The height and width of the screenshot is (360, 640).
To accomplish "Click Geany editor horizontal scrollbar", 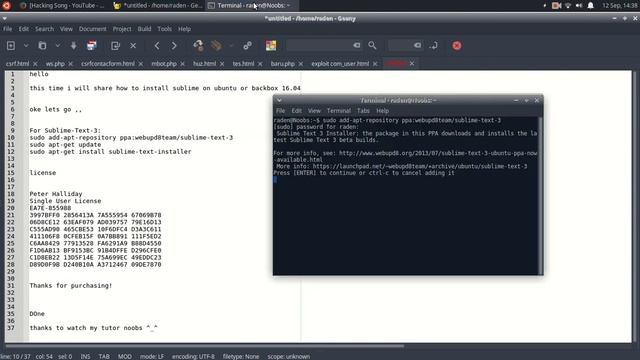I will (x=204, y=346).
